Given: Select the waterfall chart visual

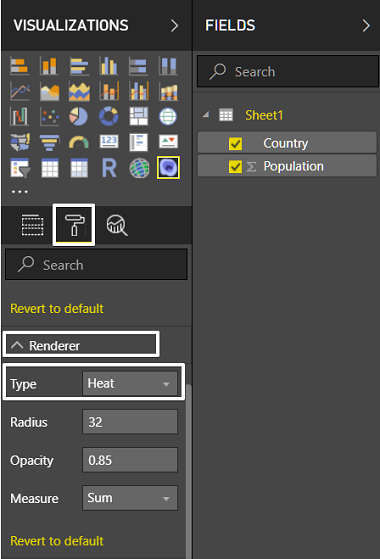Looking at the screenshot, I should pos(19,117).
